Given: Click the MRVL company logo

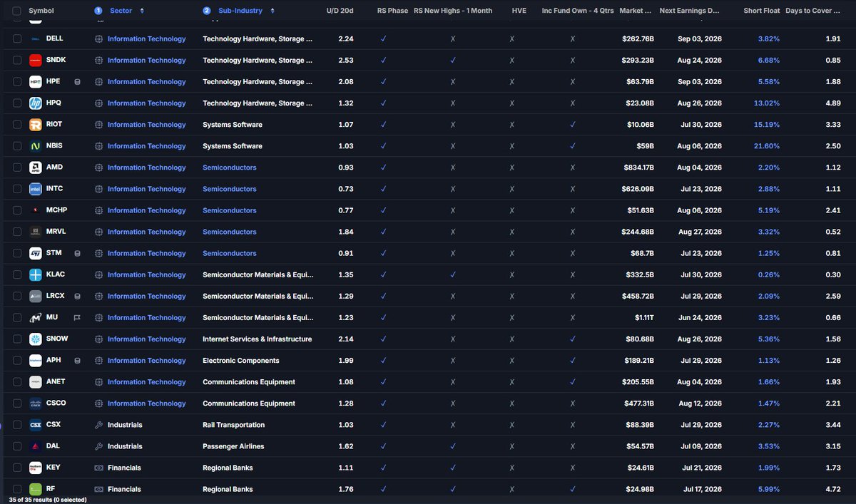Looking at the screenshot, I should [x=36, y=232].
